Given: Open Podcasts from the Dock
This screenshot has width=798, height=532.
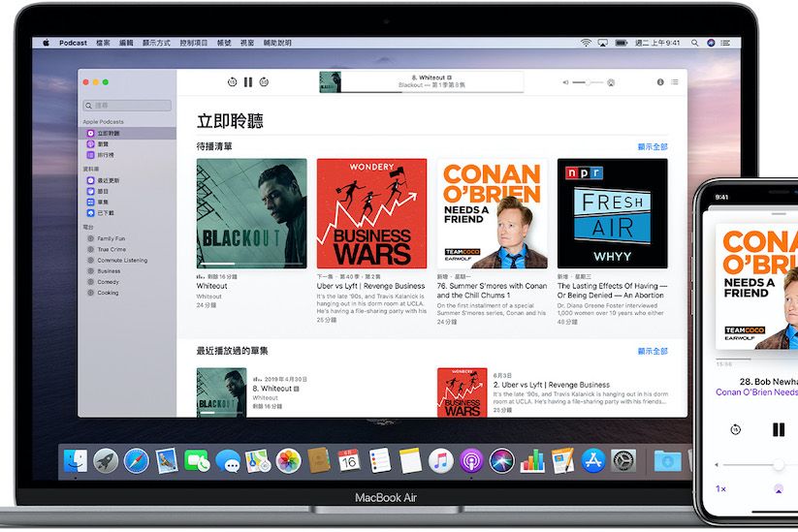Looking at the screenshot, I should [x=471, y=461].
